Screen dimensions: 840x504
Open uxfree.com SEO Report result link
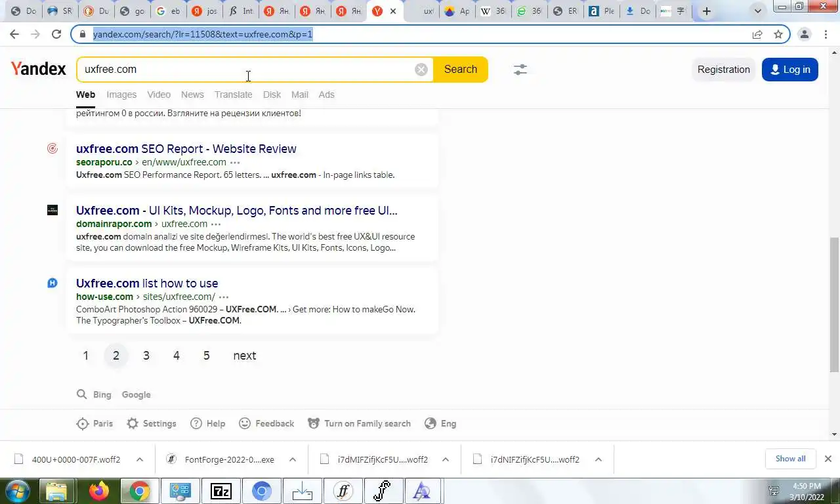pos(186,149)
